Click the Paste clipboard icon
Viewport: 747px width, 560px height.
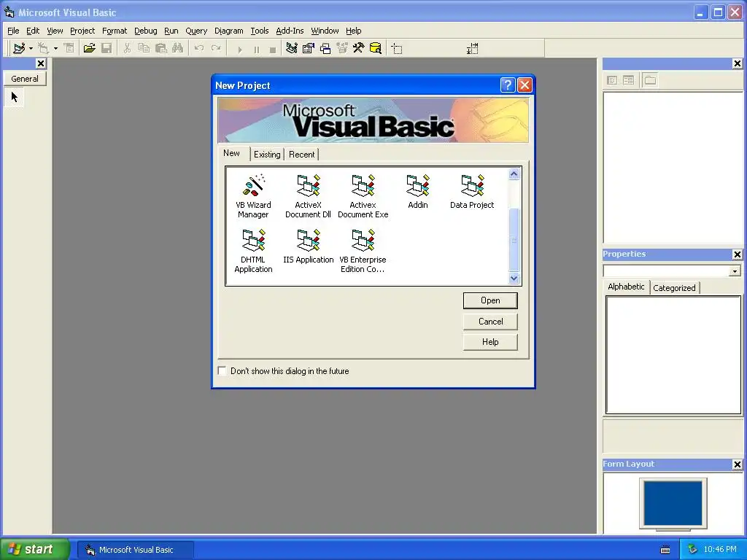point(161,48)
